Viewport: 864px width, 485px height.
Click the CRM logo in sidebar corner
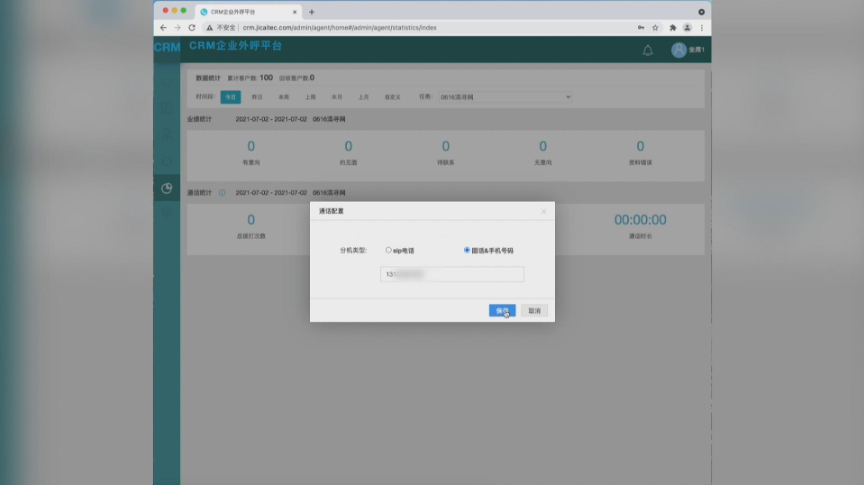coord(167,47)
